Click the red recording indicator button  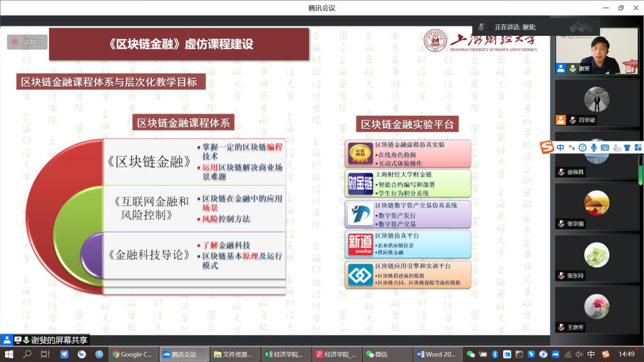click(x=14, y=42)
